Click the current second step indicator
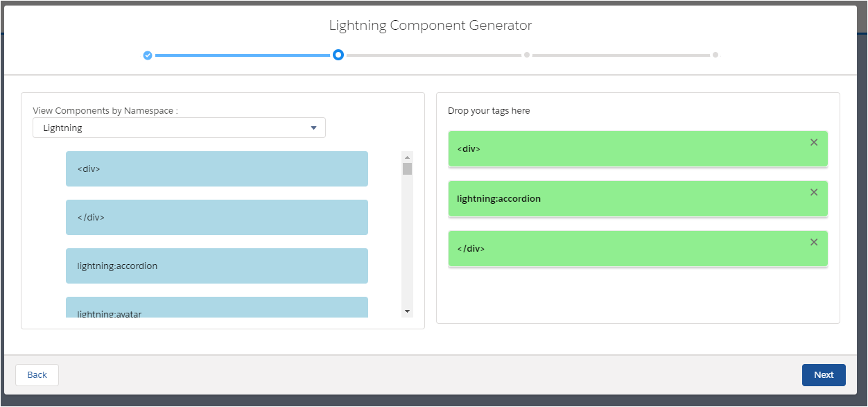Screen dimensions: 868x407 (x=338, y=55)
